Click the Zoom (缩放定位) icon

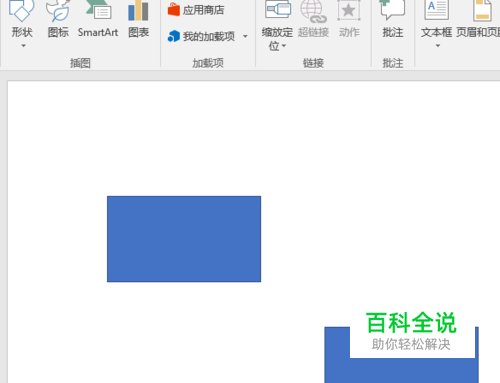click(x=278, y=9)
